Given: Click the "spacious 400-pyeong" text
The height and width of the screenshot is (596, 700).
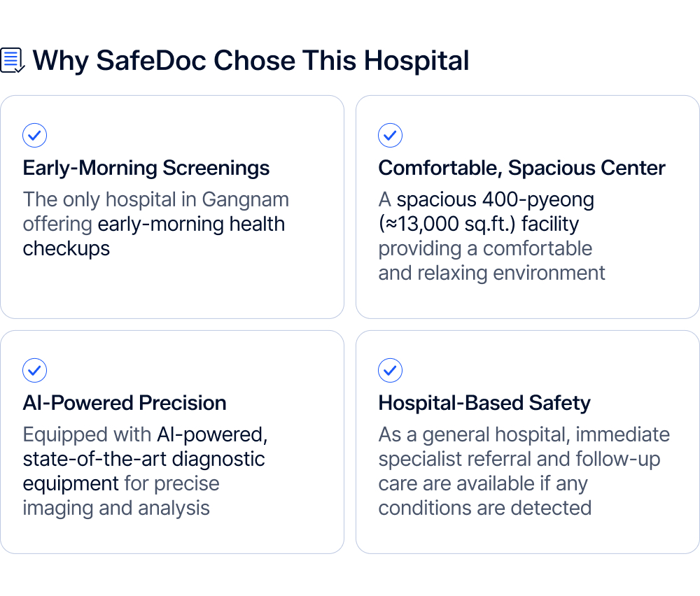Looking at the screenshot, I should click(x=495, y=199).
